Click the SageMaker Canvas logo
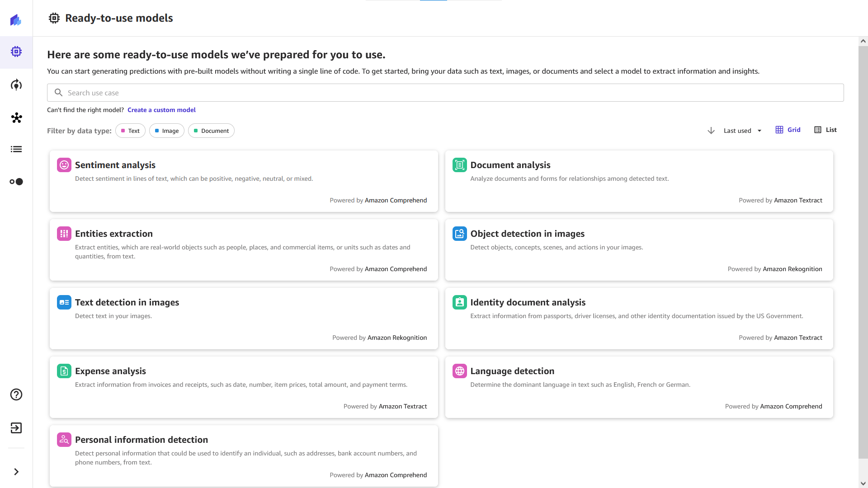Image resolution: width=868 pixels, height=488 pixels. [x=16, y=20]
